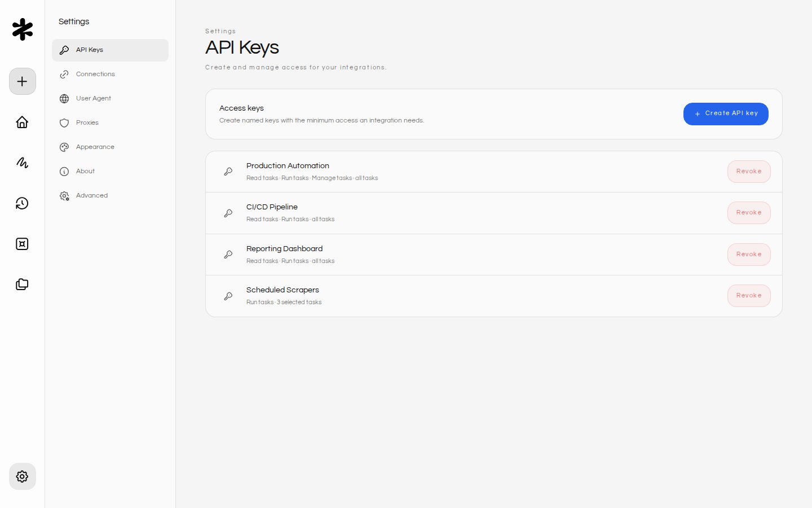Image resolution: width=812 pixels, height=508 pixels.
Task: Click the key icon beside Reporting Dashboard
Action: pos(228,255)
